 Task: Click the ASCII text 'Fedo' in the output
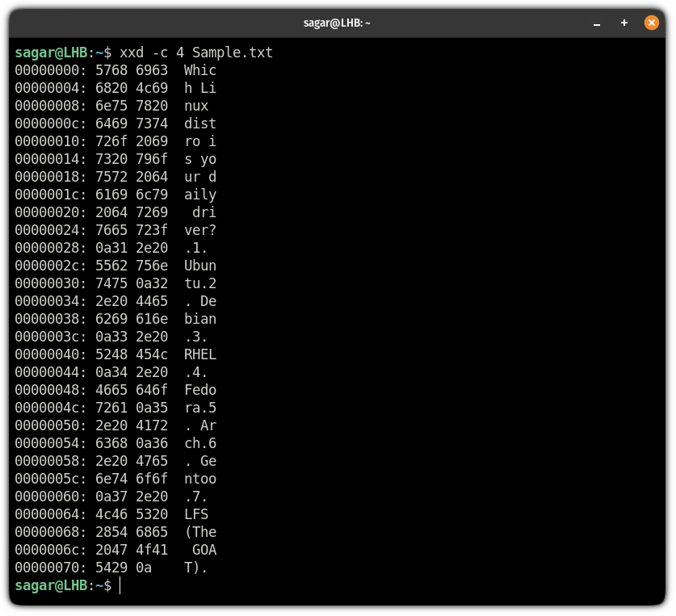tap(200, 390)
